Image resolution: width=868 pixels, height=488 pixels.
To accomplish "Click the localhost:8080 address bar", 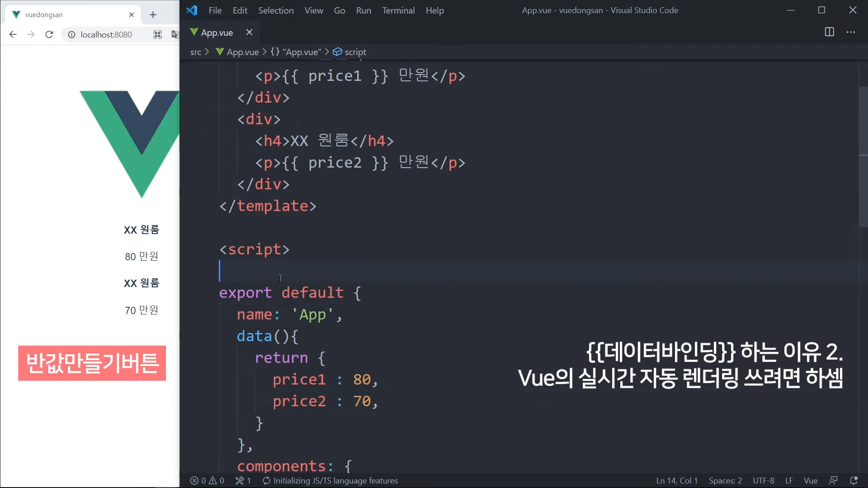I will point(106,34).
